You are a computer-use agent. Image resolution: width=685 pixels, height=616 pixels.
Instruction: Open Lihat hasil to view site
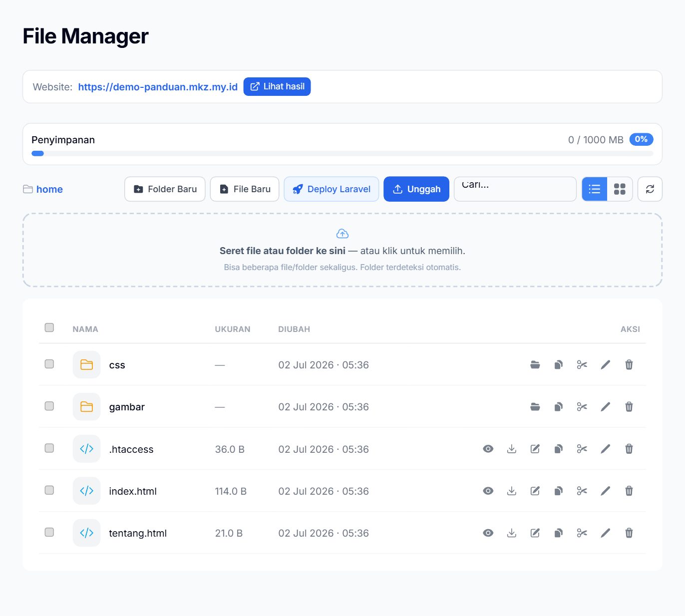click(277, 86)
